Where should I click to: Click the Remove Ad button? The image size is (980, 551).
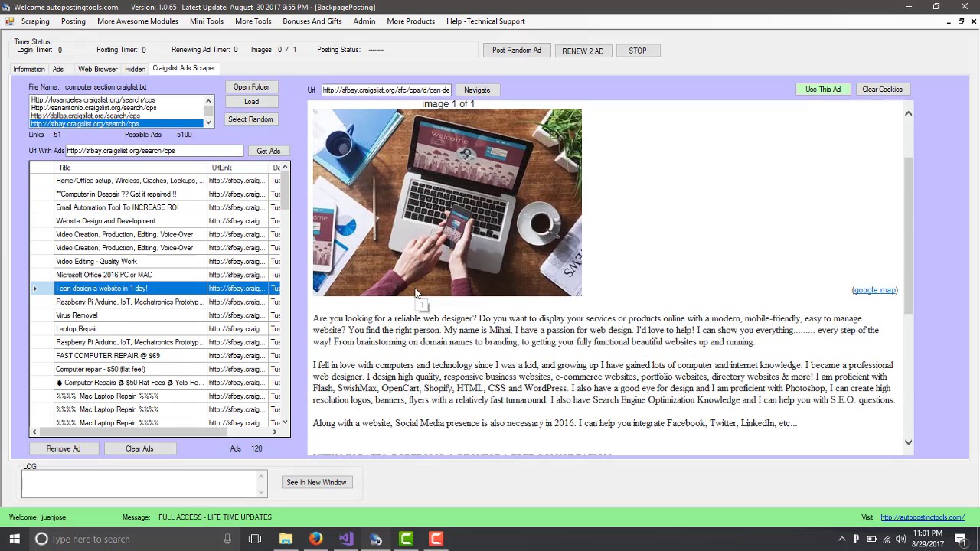pos(64,449)
